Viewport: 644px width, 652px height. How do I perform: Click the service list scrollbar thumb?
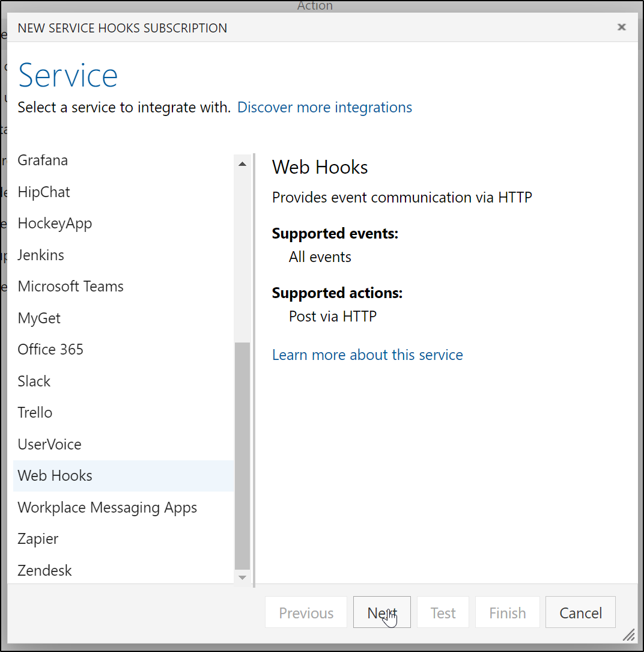click(x=242, y=455)
